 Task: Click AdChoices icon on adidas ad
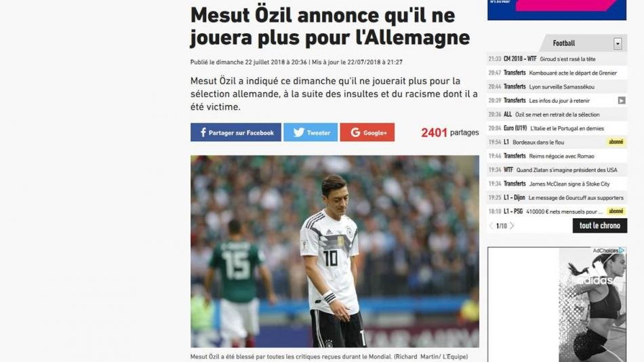click(x=622, y=250)
